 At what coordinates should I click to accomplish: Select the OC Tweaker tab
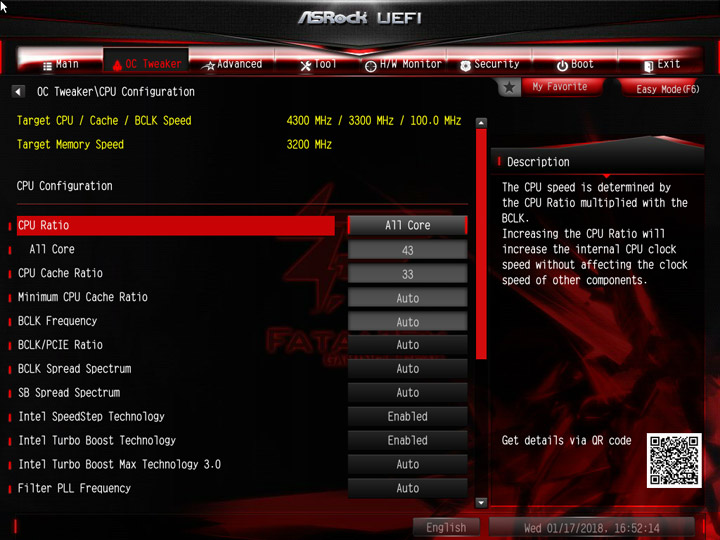tap(146, 63)
